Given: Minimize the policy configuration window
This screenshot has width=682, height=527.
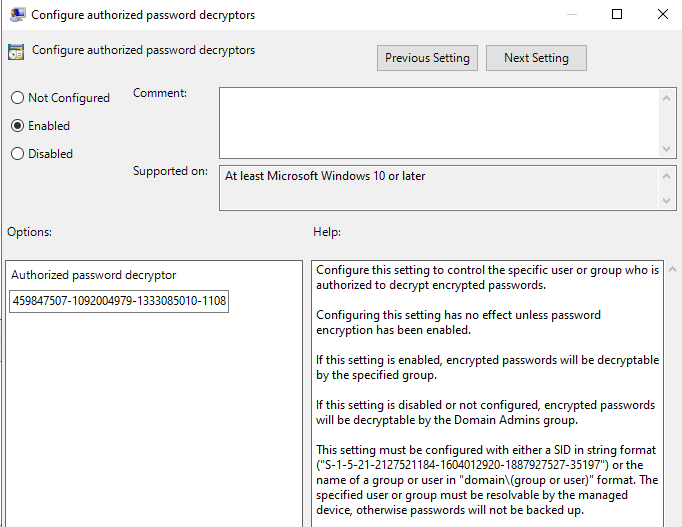Looking at the screenshot, I should tap(571, 15).
